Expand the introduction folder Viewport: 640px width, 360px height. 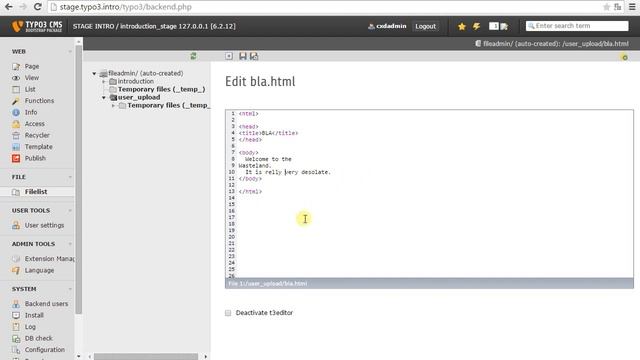click(x=104, y=82)
